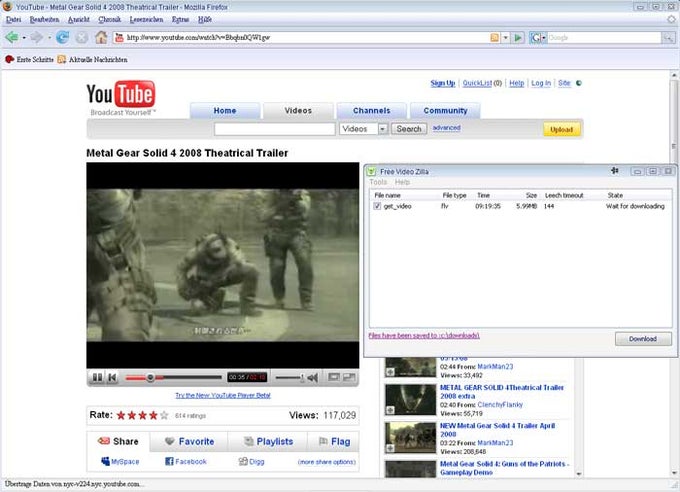This screenshot has height=492, width=680.
Task: Try the New YouTube Player Beta link
Action: click(x=223, y=395)
